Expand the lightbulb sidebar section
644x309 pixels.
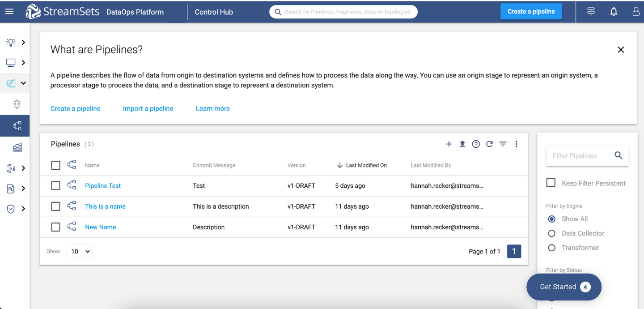[15, 43]
